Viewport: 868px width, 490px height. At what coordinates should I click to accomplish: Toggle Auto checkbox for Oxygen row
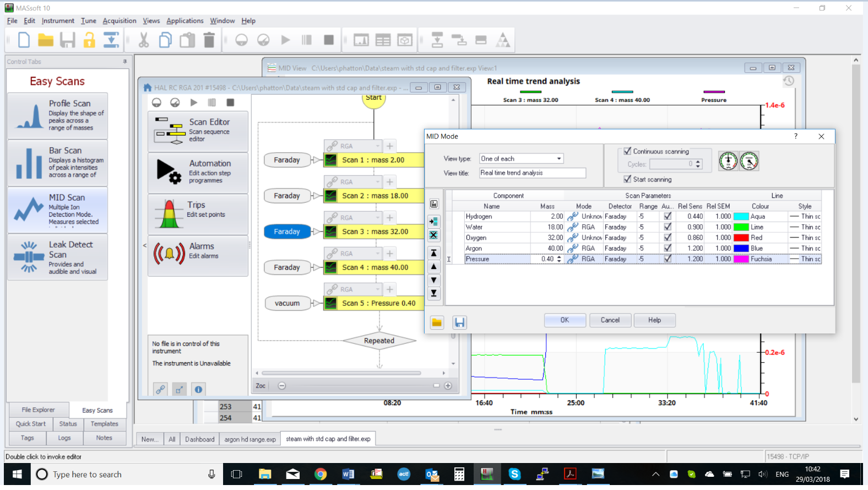[x=668, y=238]
